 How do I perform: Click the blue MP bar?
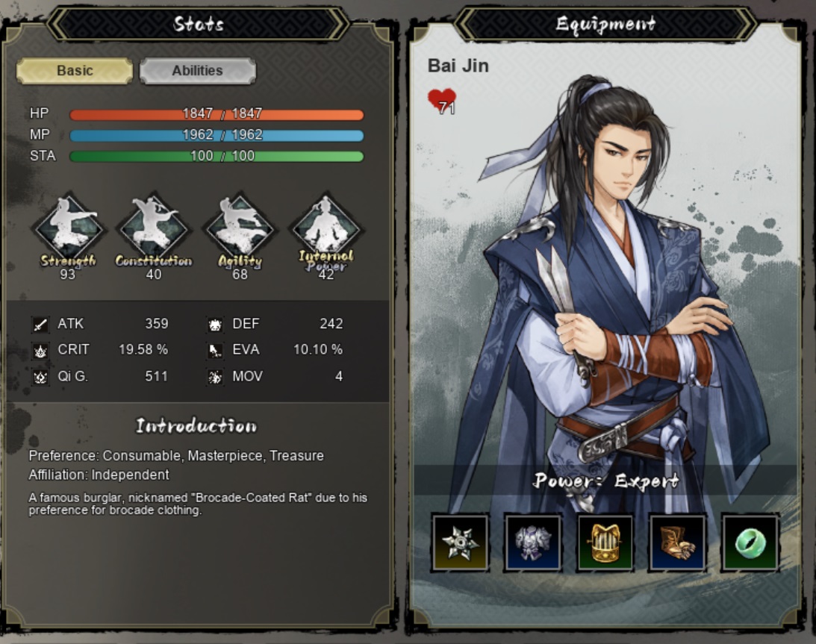217,136
